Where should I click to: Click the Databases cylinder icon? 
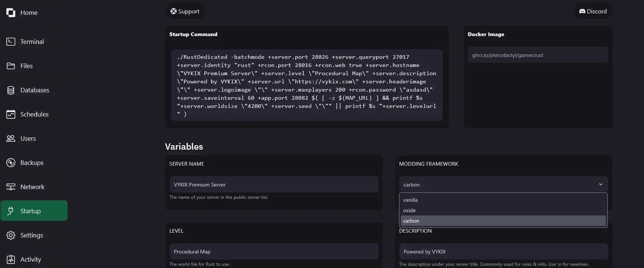pyautogui.click(x=11, y=90)
